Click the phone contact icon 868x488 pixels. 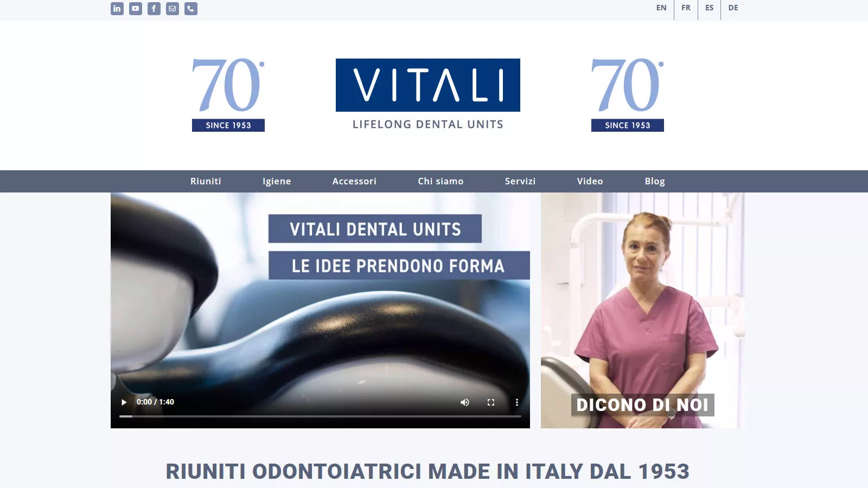(191, 9)
